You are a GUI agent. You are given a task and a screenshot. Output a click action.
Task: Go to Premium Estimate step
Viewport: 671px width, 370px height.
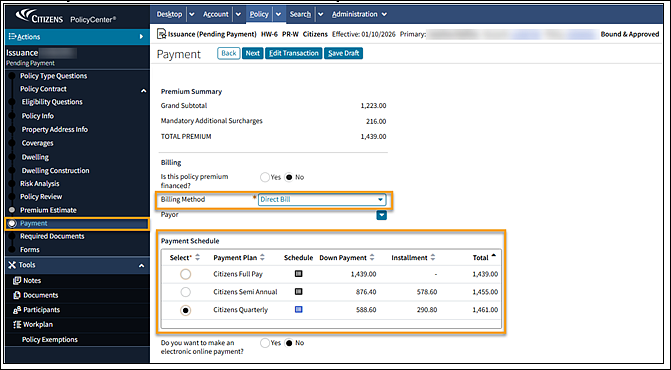(48, 210)
